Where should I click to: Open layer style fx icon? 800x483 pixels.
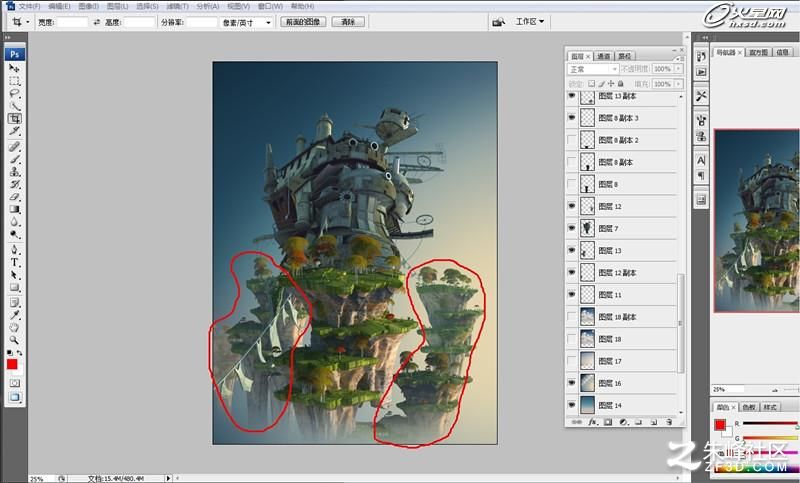[x=592, y=422]
